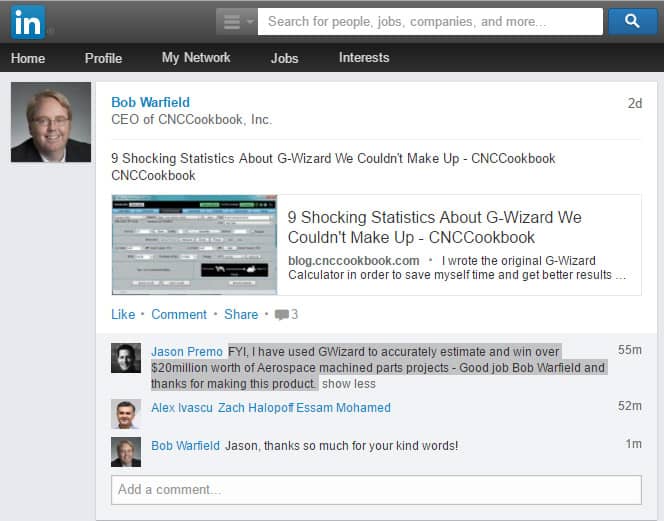Click the Share link under post
The width and height of the screenshot is (664, 521).
[x=241, y=314]
